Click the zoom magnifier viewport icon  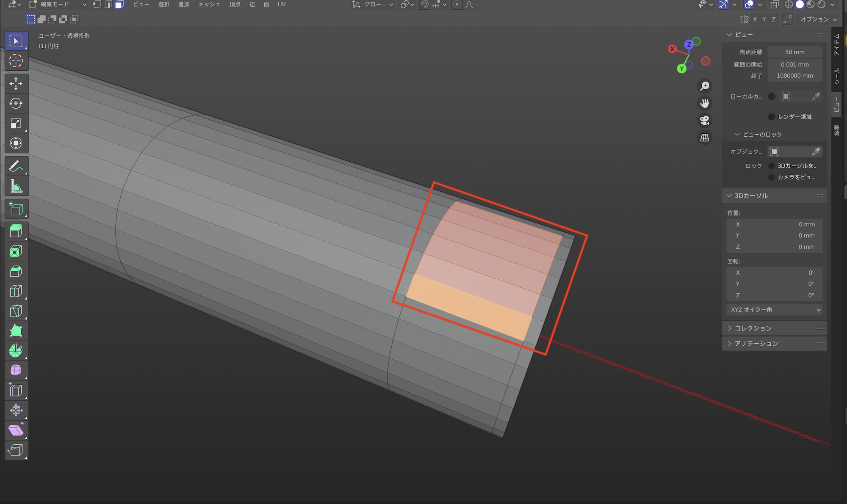[705, 86]
